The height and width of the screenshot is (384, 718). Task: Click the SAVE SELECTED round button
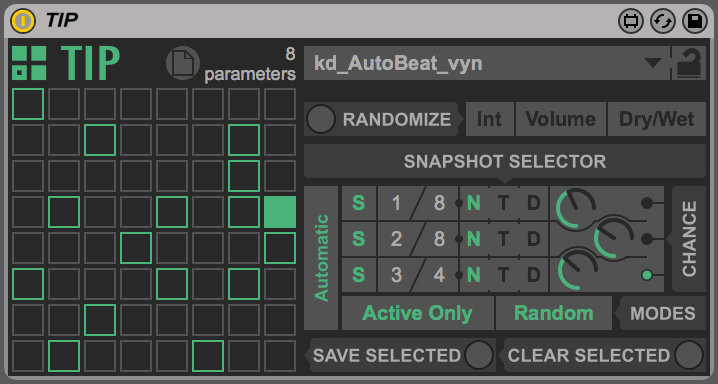(x=479, y=355)
